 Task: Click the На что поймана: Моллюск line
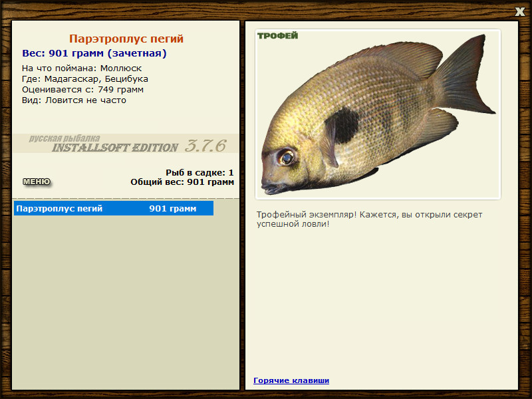(82, 68)
